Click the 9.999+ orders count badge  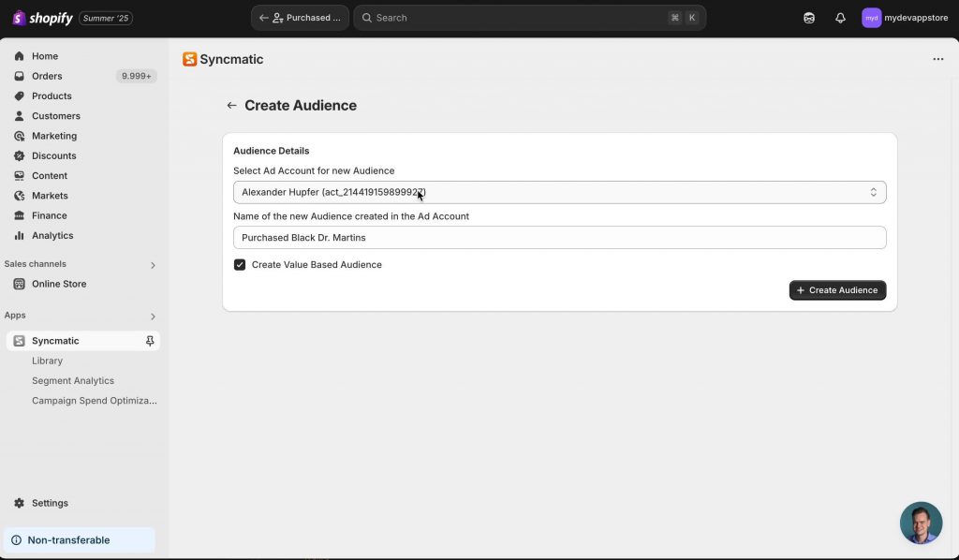(136, 76)
